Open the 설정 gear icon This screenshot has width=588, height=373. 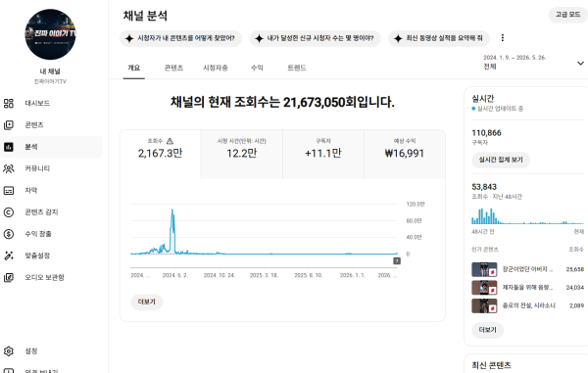pyautogui.click(x=9, y=351)
